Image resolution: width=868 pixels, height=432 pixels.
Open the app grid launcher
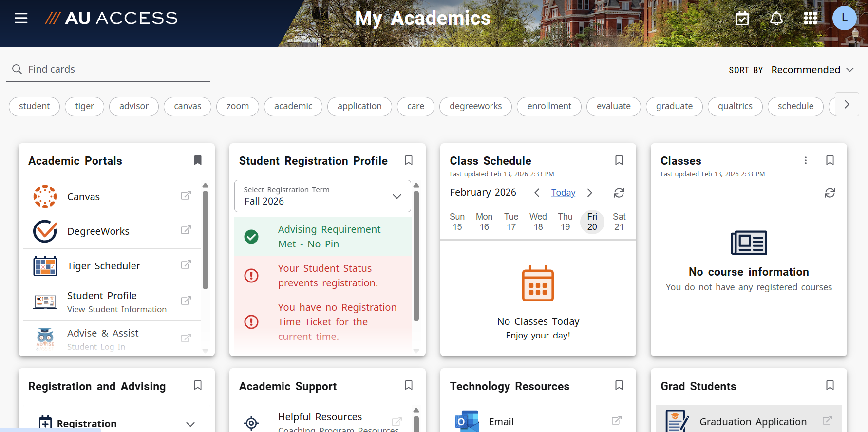coord(811,18)
